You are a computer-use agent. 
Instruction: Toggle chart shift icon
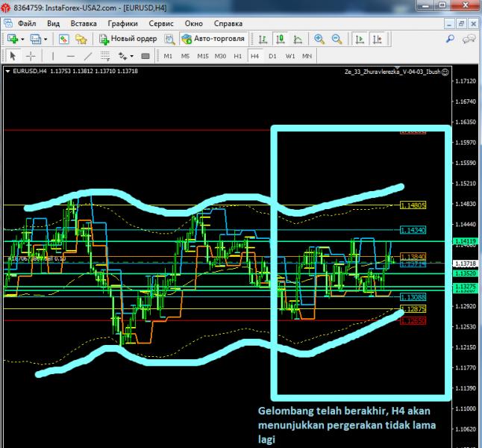point(378,39)
